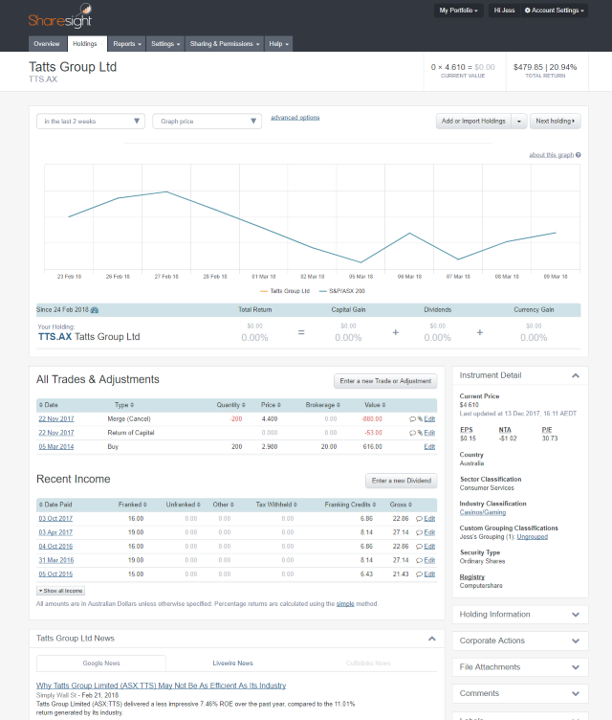Switch to Livewire News tab
This screenshot has height=720, width=612.
tap(233, 664)
